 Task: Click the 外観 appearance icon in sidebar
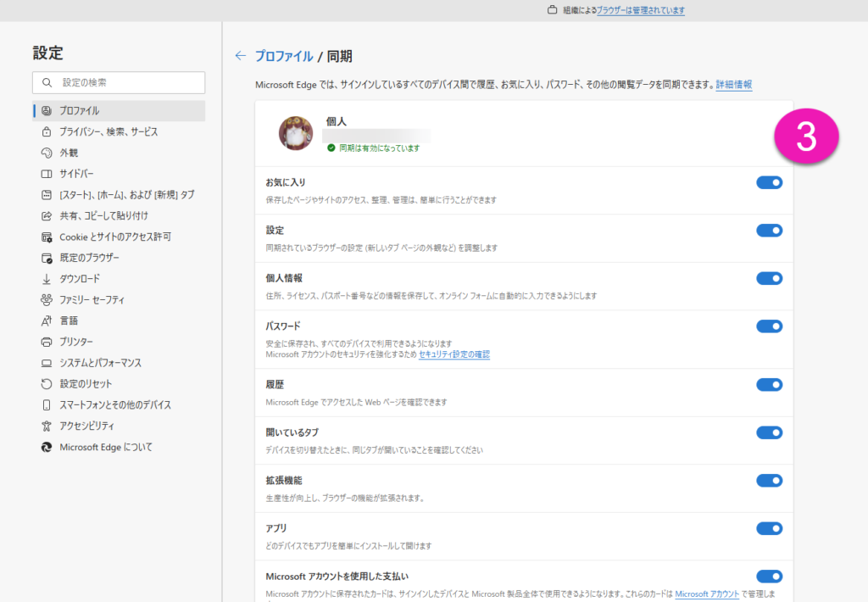(47, 153)
